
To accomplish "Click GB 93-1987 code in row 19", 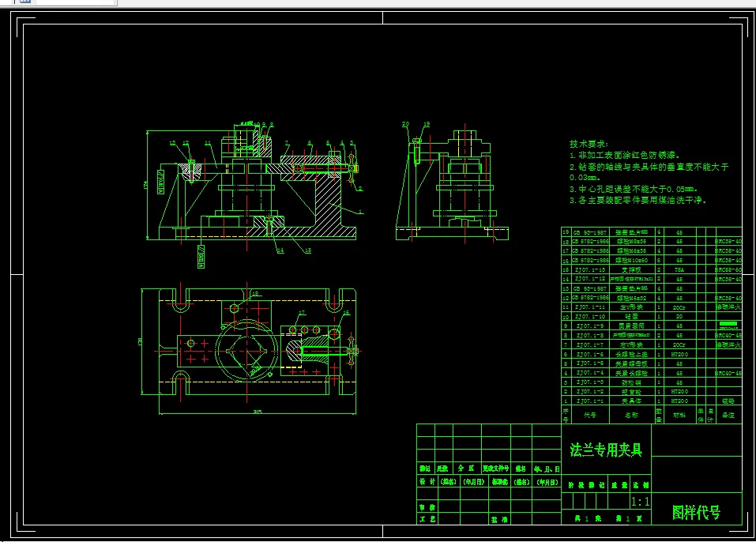I will [589, 232].
